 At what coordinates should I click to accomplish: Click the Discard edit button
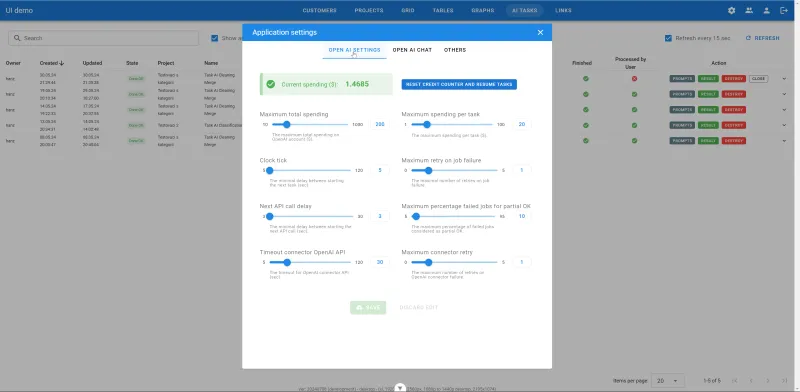pyautogui.click(x=418, y=308)
